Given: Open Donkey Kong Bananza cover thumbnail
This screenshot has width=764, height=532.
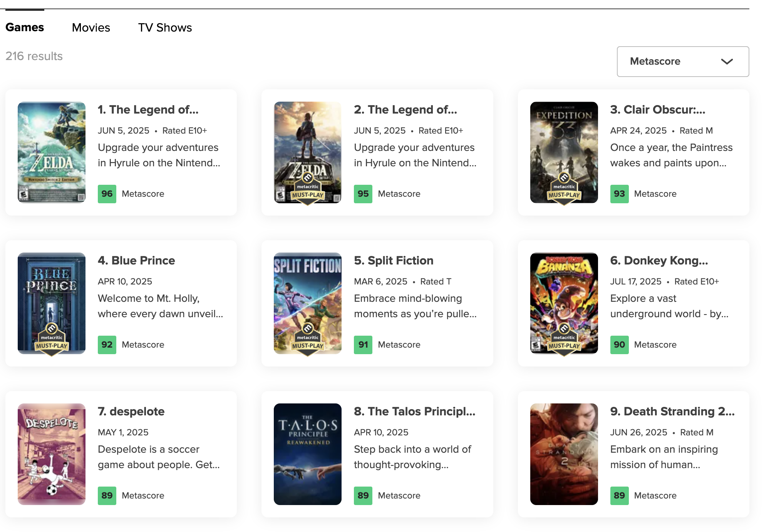Looking at the screenshot, I should (564, 303).
